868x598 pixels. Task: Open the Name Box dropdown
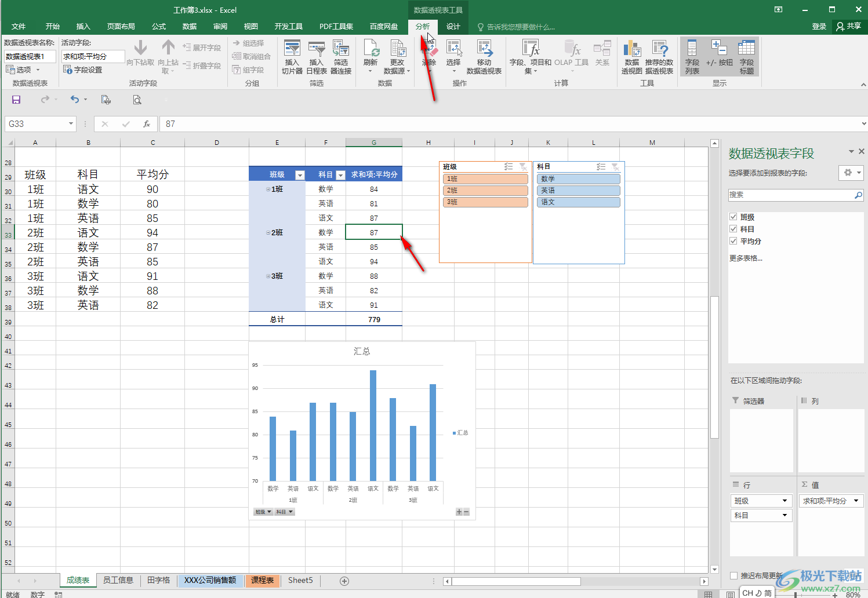71,123
